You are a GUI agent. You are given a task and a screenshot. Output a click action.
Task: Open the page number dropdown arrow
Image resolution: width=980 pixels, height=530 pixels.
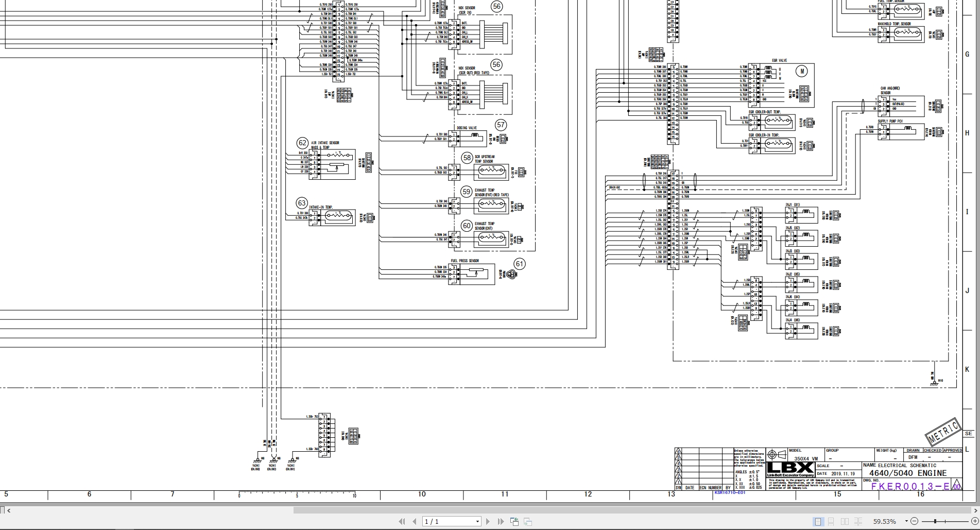(x=477, y=521)
